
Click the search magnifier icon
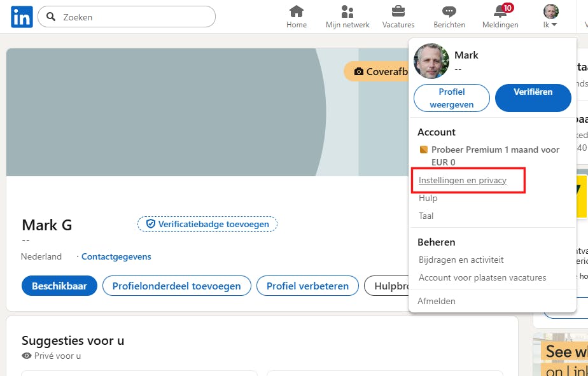coord(52,17)
